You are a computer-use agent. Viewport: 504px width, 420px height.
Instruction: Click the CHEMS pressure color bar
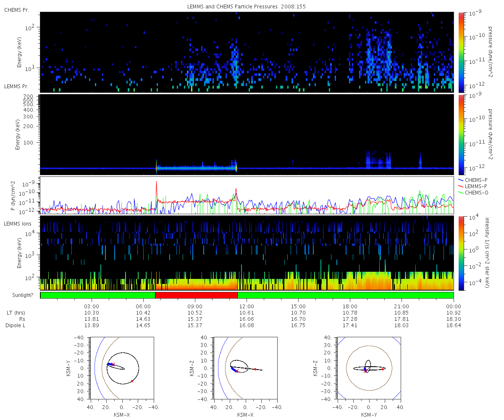461,52
